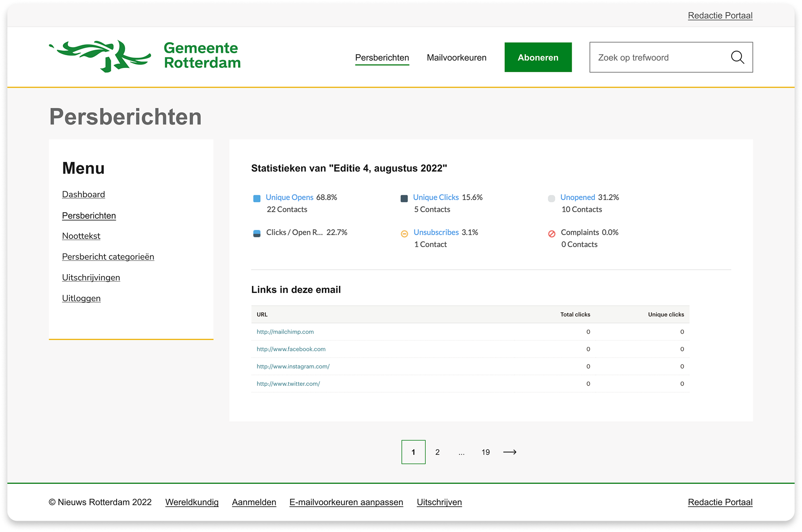The width and height of the screenshot is (802, 532).
Task: Click the red Complaints icon
Action: (552, 234)
